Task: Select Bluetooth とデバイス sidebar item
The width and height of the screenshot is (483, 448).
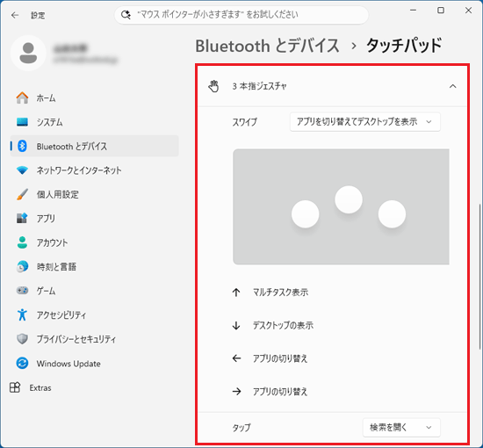Action: click(94, 146)
